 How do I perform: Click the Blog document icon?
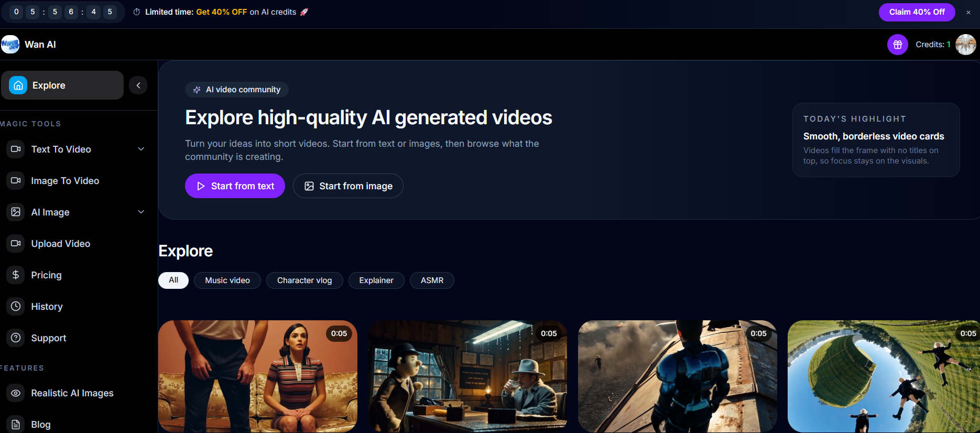[x=16, y=424]
